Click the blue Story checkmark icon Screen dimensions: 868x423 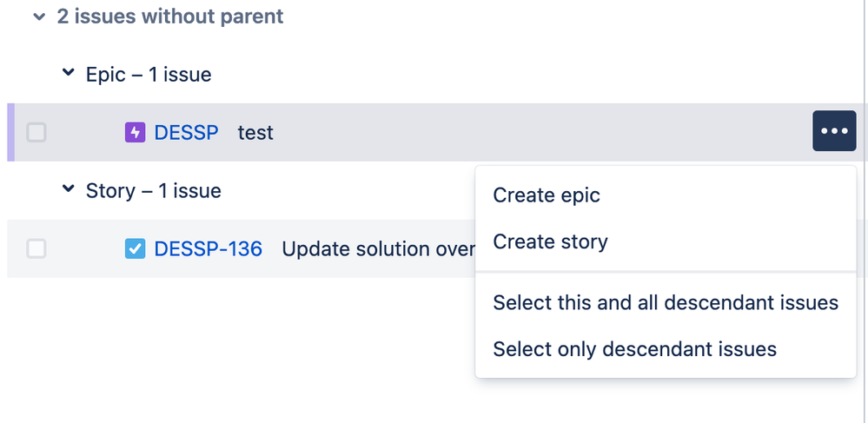[x=135, y=248]
